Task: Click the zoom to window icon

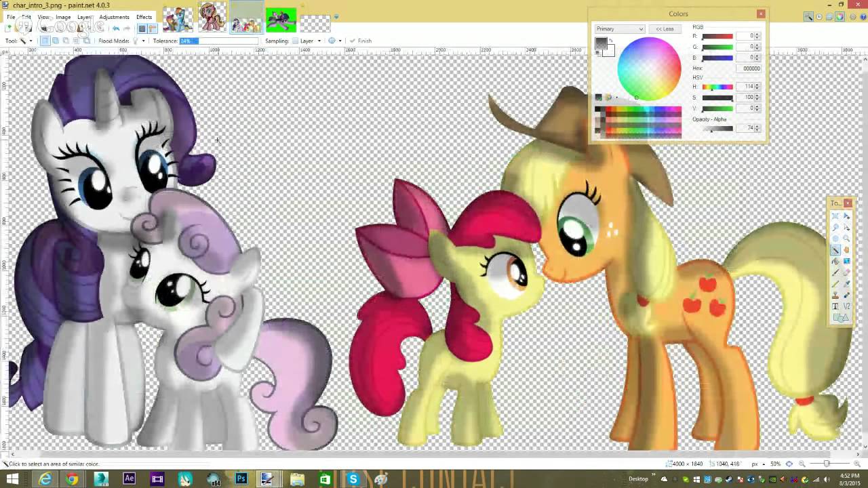Action: tap(789, 464)
